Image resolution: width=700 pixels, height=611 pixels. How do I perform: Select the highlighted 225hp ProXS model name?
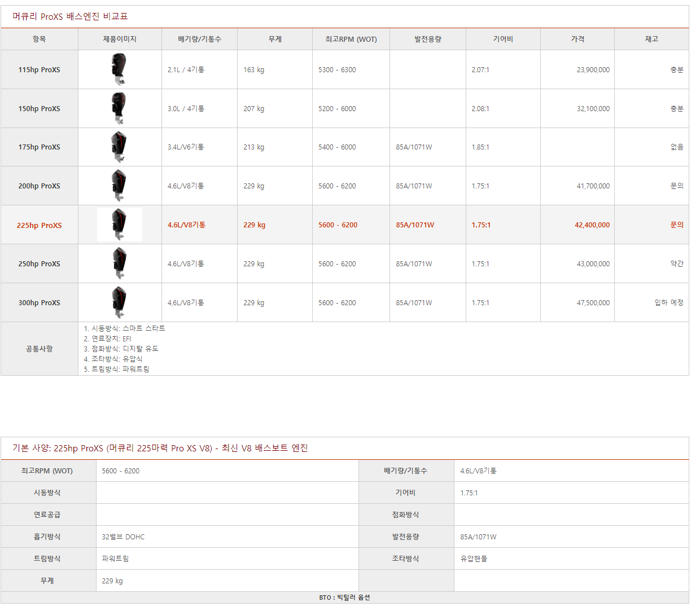pos(39,225)
